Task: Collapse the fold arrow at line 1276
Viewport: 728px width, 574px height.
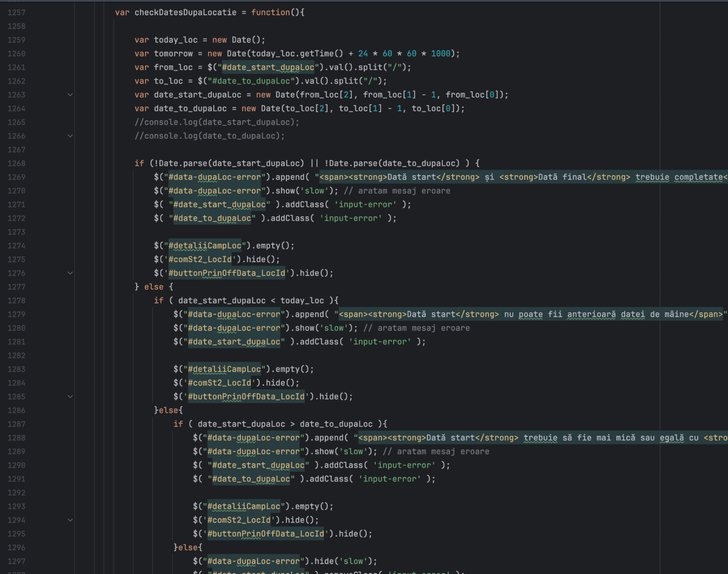Action: [x=70, y=273]
